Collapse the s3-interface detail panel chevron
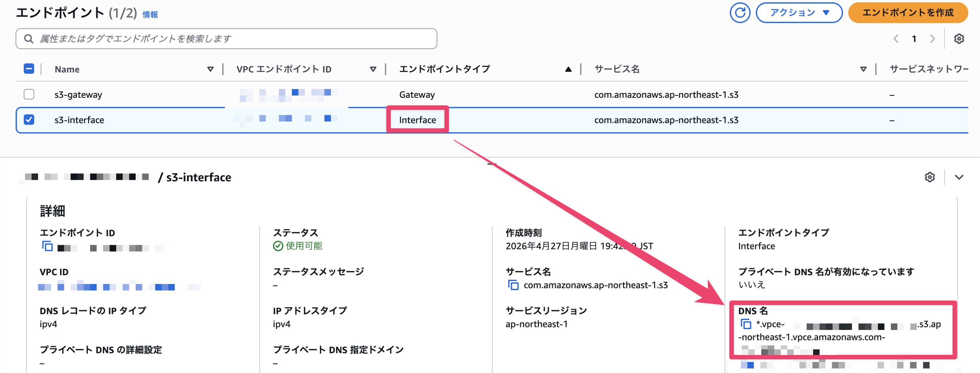 coord(959,177)
